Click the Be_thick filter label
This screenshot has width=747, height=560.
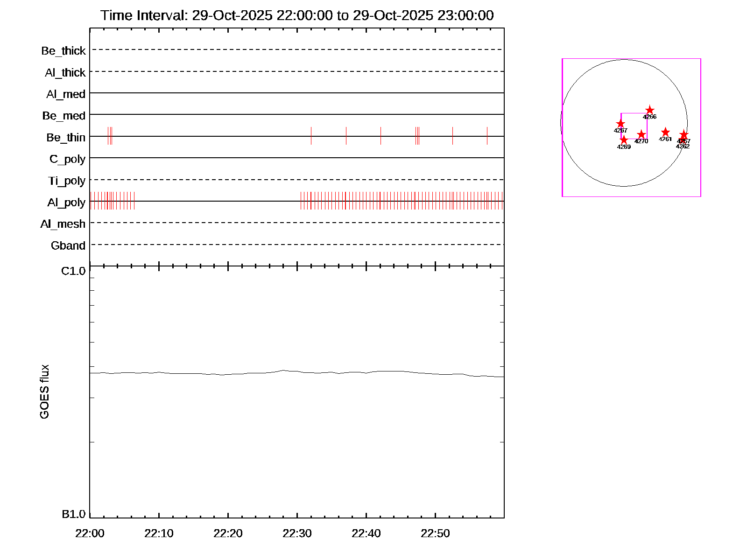(63, 51)
